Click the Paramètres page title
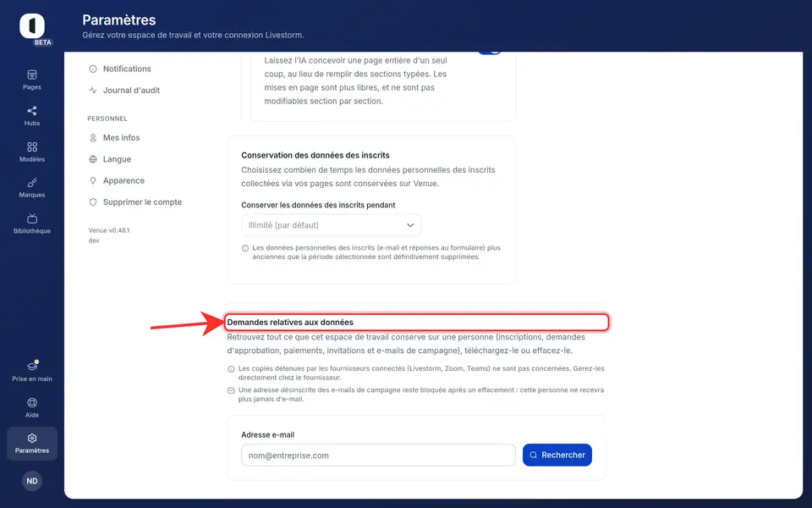This screenshot has height=508, width=812. tap(119, 20)
